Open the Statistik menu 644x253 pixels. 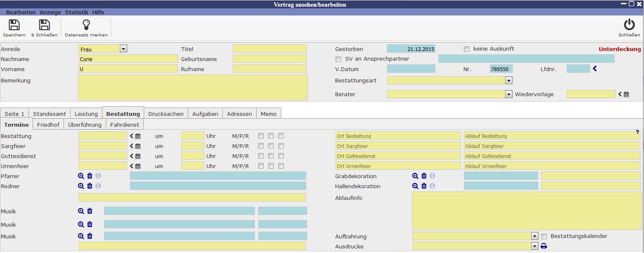(76, 13)
